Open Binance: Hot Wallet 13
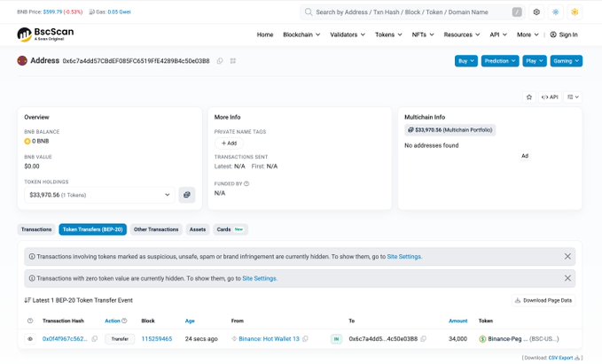 [269, 339]
